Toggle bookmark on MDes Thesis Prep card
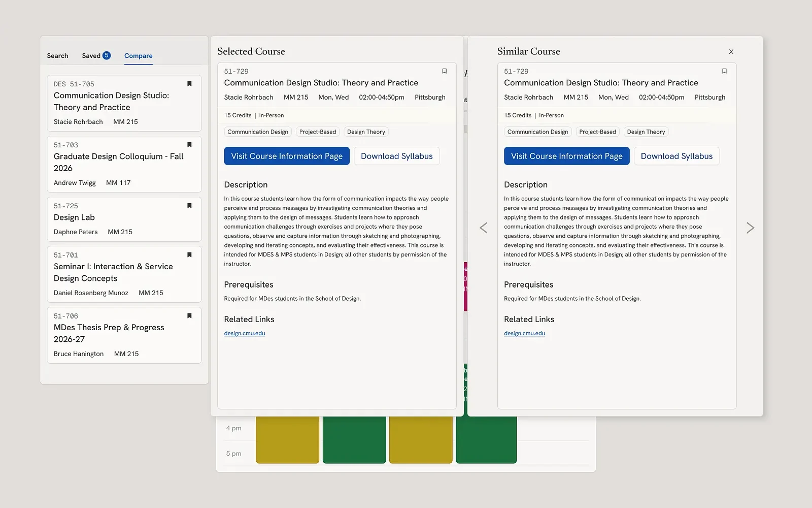The height and width of the screenshot is (508, 812). tap(189, 316)
